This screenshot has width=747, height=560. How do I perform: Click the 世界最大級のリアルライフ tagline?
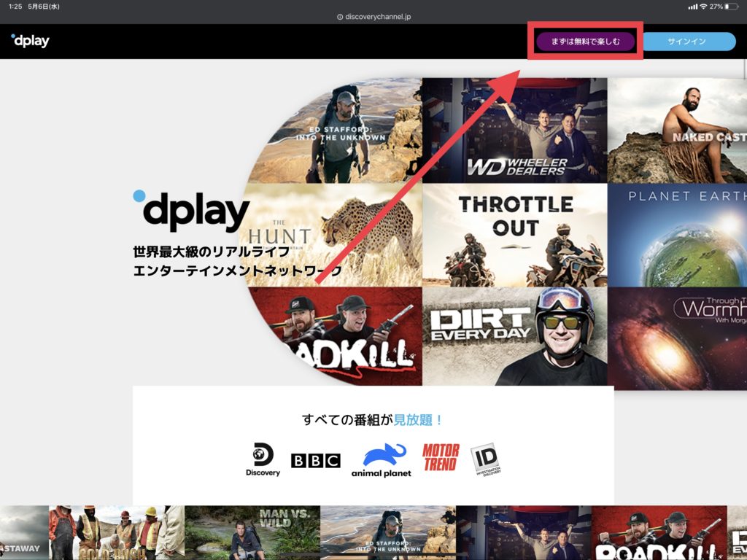point(212,252)
